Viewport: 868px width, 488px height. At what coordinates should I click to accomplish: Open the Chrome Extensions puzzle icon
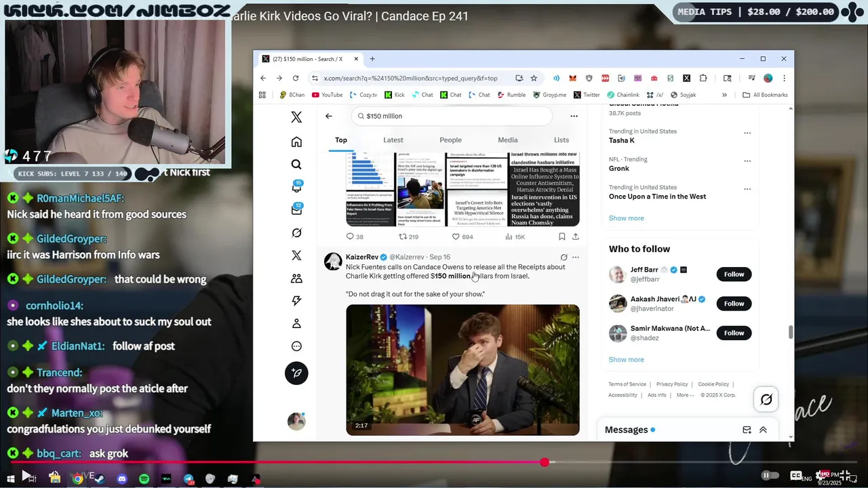[703, 78]
